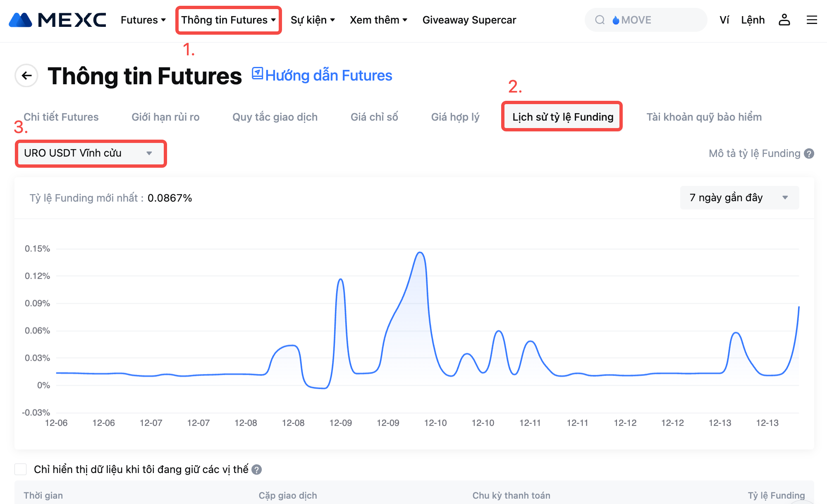827x504 pixels.
Task: Click the Futures guide book icon
Action: [x=257, y=74]
